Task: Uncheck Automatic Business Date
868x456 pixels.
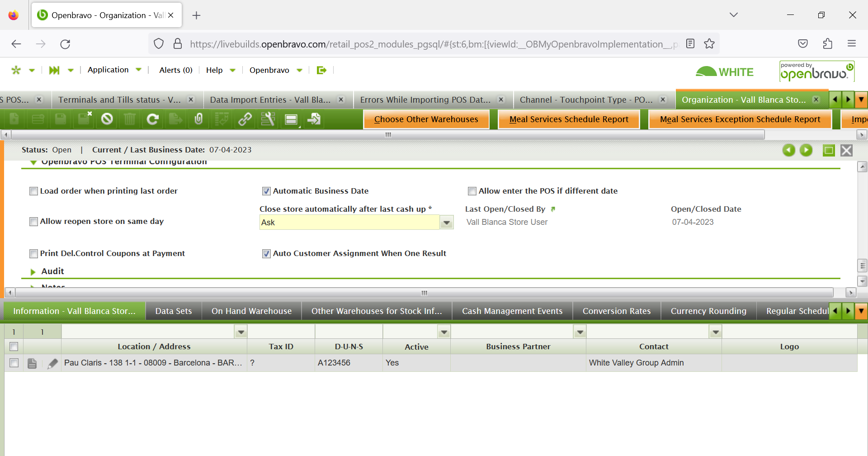Action: pyautogui.click(x=266, y=191)
